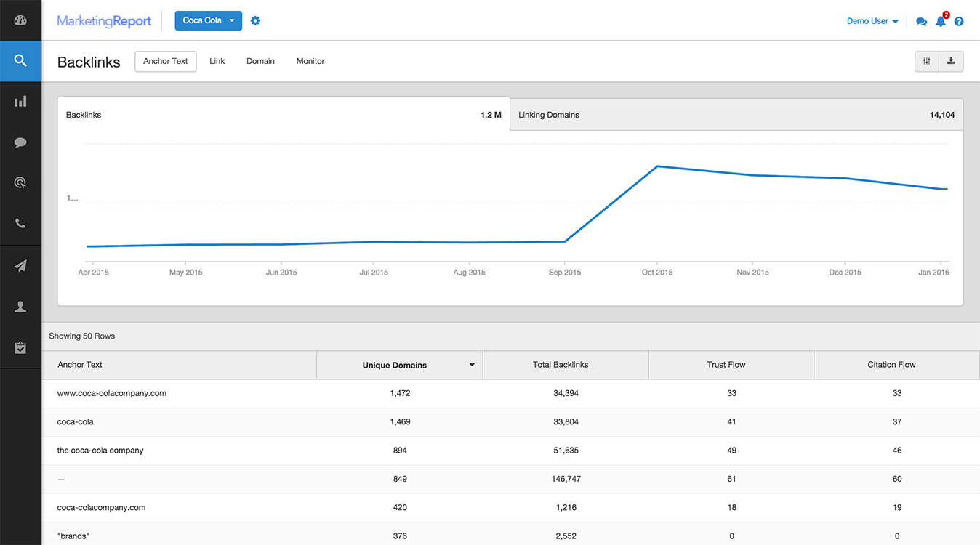
Task: Click anchor text www.coca-colacompany.com
Action: pos(112,393)
